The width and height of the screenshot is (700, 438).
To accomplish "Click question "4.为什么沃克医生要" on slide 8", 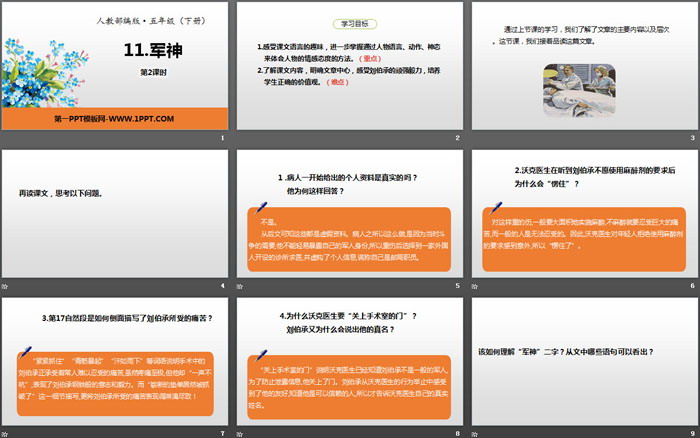I will pyautogui.click(x=348, y=322).
